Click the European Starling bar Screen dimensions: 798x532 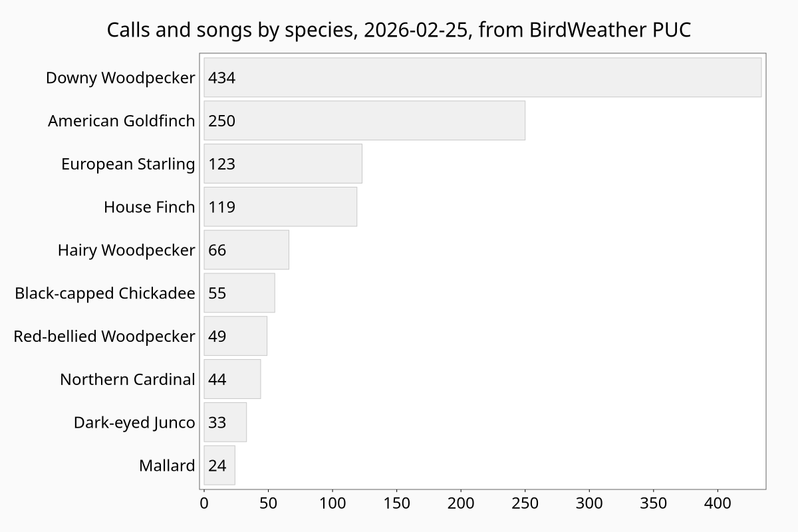pos(283,164)
